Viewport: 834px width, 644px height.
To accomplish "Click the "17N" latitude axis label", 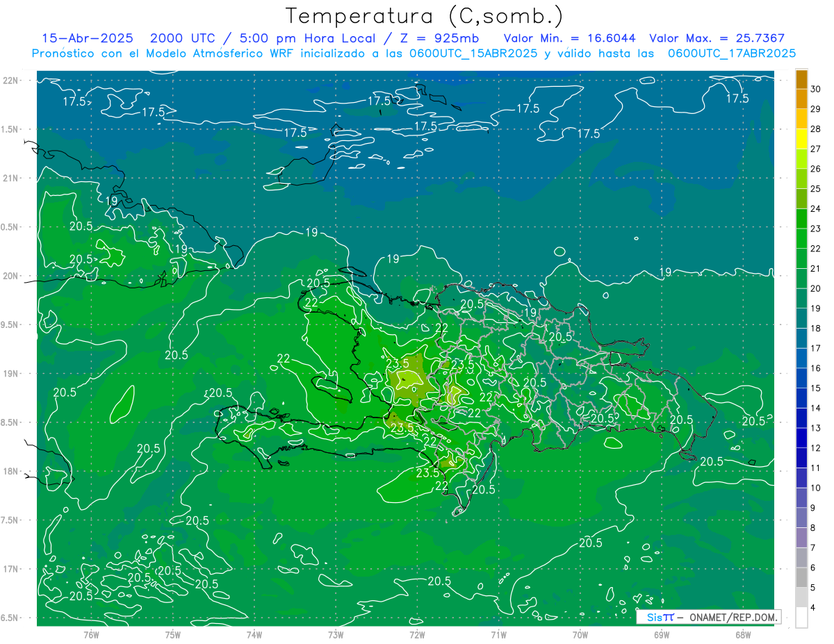I will 10,569.
